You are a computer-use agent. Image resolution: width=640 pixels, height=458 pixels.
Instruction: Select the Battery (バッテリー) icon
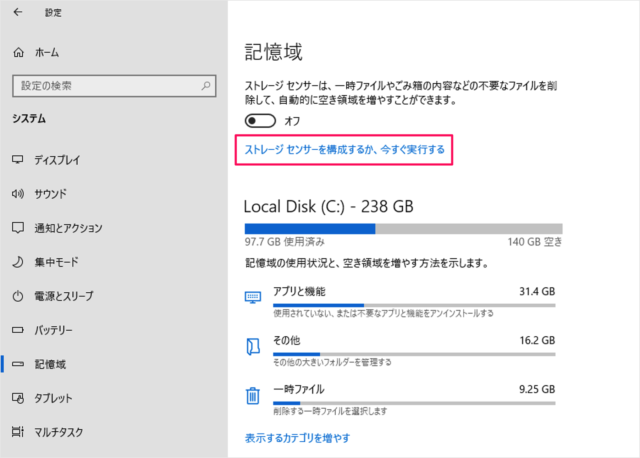(18, 330)
